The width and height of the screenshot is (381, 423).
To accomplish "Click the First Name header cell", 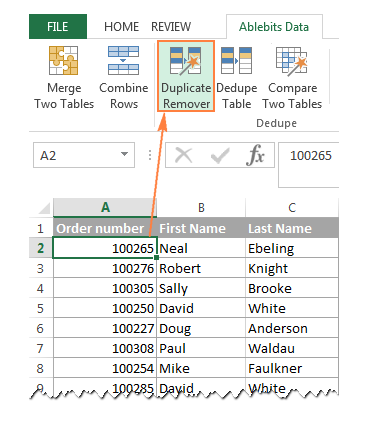I will click(201, 228).
